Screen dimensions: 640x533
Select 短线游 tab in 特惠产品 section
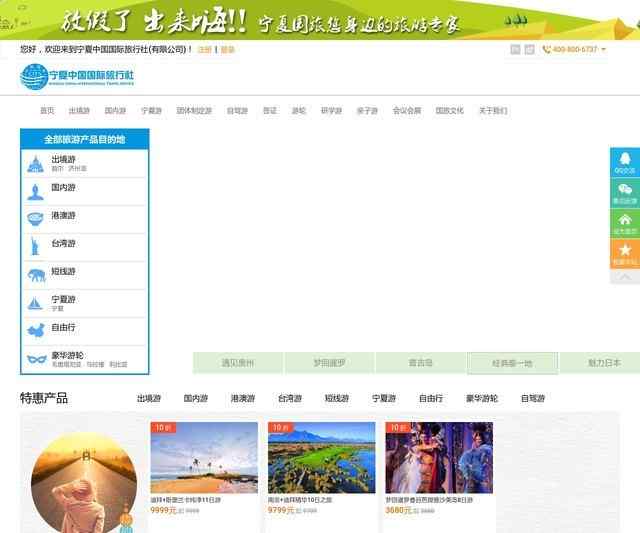[x=337, y=398]
